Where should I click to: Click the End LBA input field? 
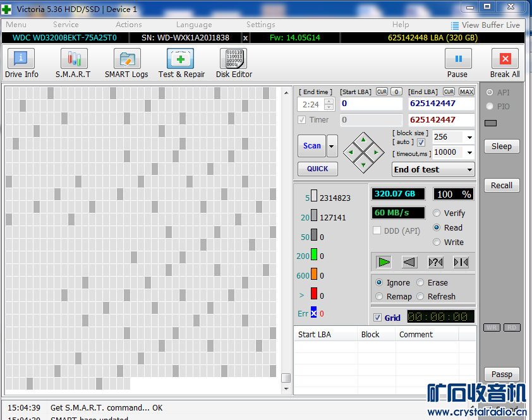441,104
